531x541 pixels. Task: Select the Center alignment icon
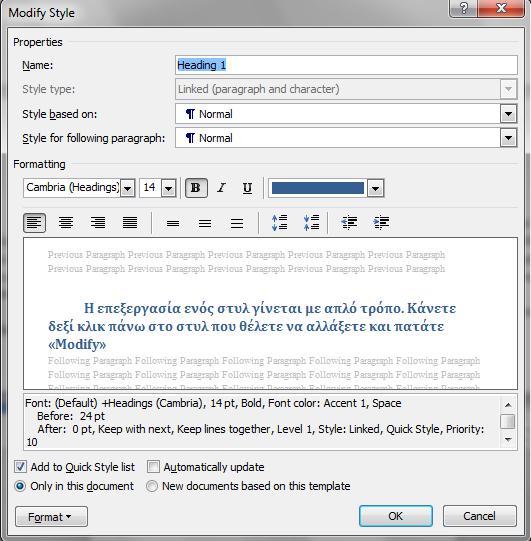[x=66, y=223]
